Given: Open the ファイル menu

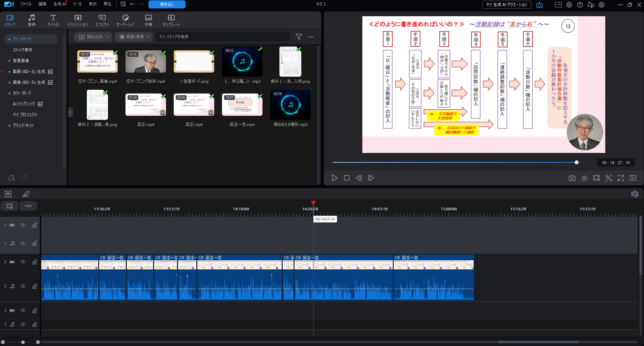Looking at the screenshot, I should point(26,4).
